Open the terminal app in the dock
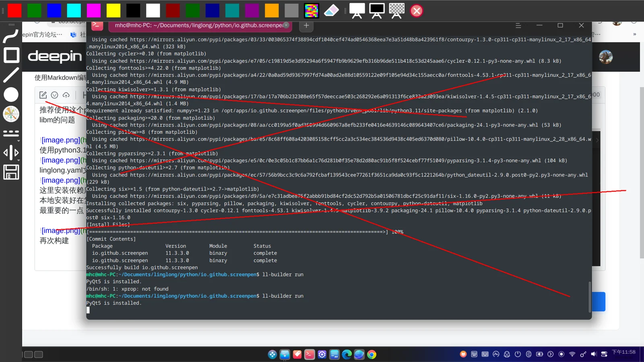This screenshot has height=362, width=644. pos(310,354)
